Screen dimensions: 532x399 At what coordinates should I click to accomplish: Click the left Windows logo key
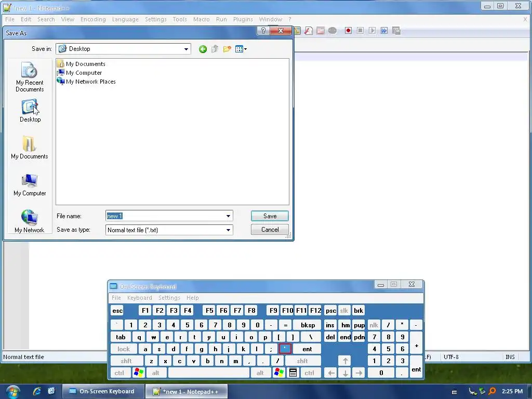[138, 373]
